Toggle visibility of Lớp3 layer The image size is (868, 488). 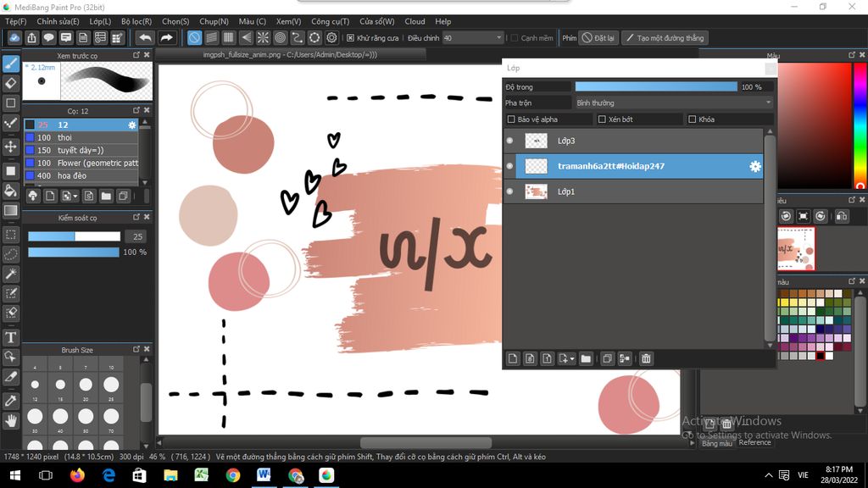pyautogui.click(x=509, y=141)
